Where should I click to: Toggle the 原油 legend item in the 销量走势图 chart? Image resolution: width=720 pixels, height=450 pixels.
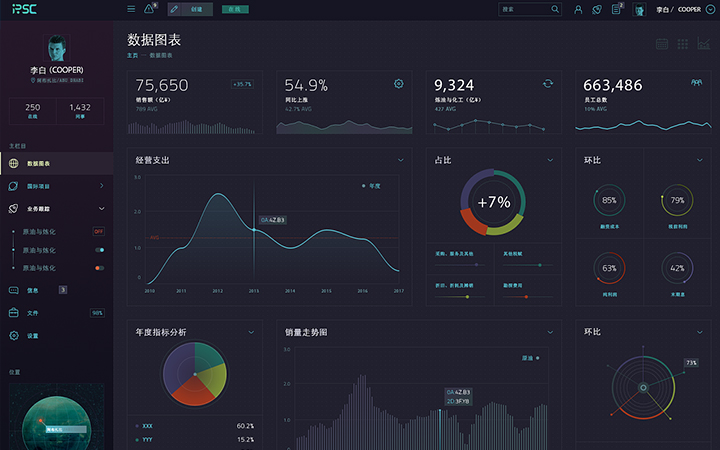531,358
